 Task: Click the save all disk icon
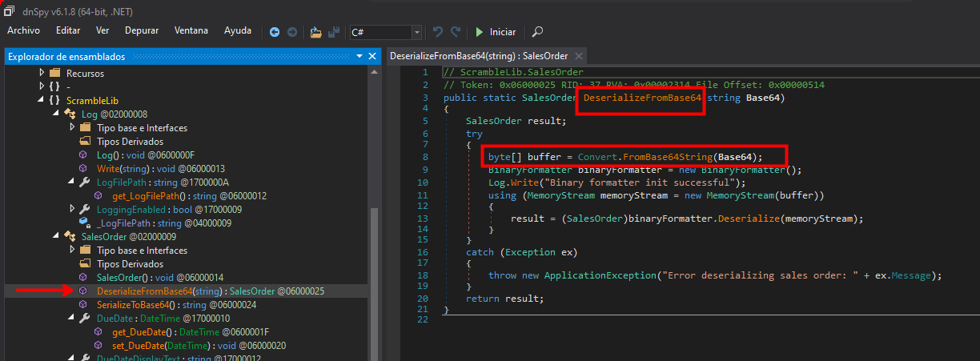click(334, 32)
